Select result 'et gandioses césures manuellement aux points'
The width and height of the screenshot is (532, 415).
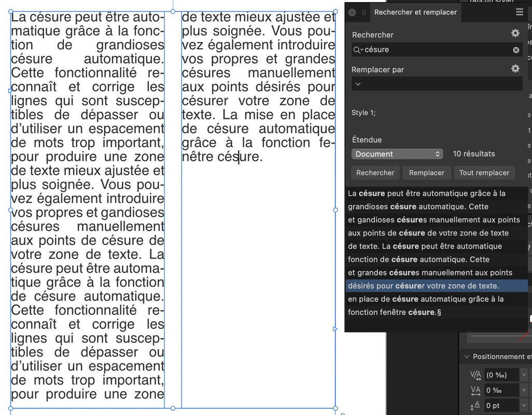436,220
